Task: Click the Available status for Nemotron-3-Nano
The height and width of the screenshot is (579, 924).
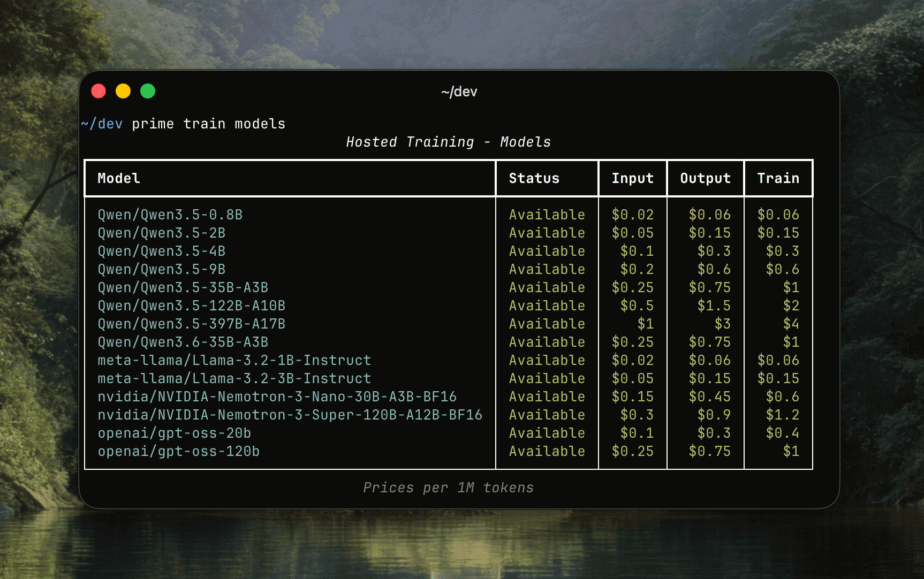Action: [x=547, y=397]
